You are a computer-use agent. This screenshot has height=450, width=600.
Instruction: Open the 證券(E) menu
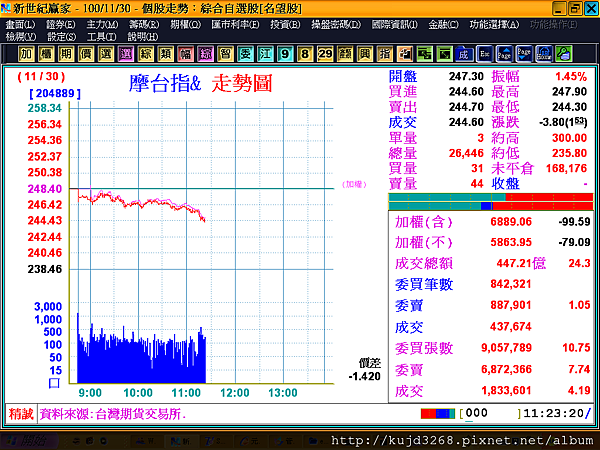click(x=60, y=25)
